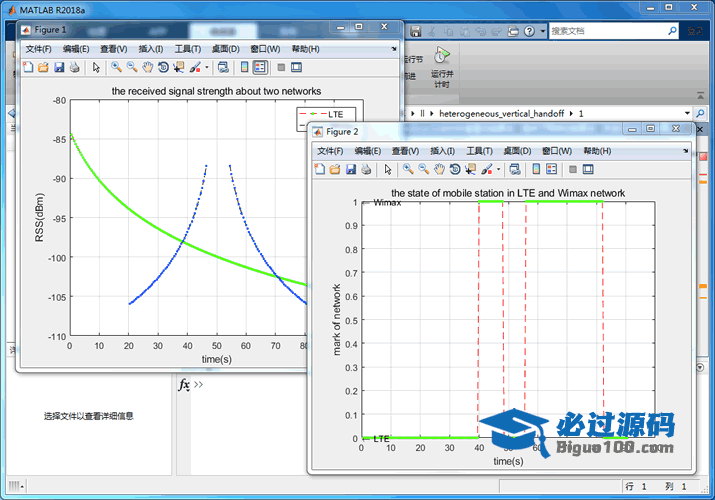
Task: Dock Figure 1 using menu bar arrow
Action: pos(394,49)
